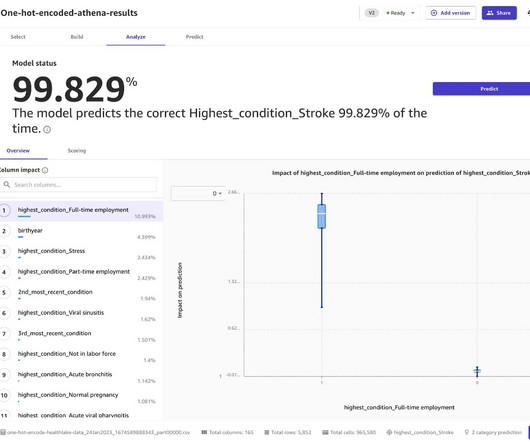Click the Total rows status icon
Viewport: 530px width, 442px height.
[267, 432]
